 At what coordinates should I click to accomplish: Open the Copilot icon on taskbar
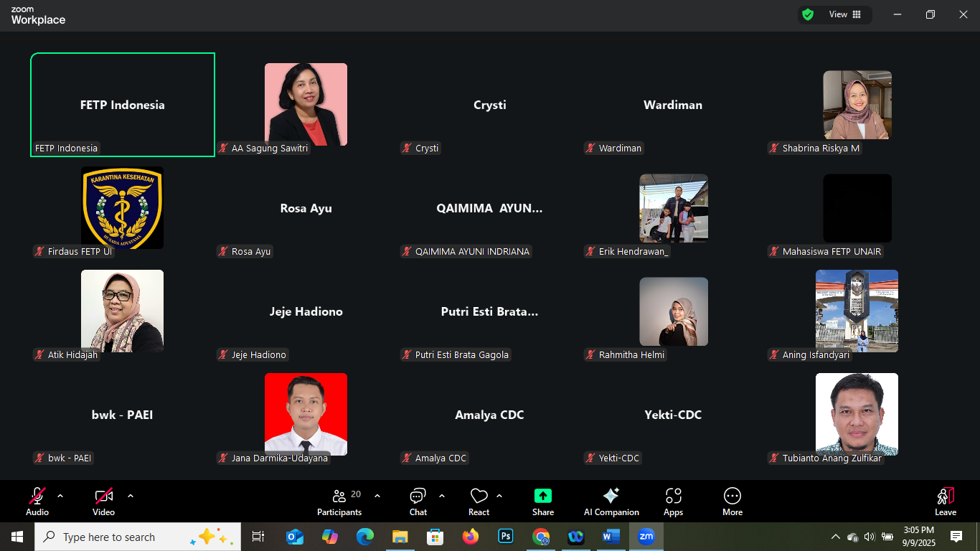coord(330,537)
